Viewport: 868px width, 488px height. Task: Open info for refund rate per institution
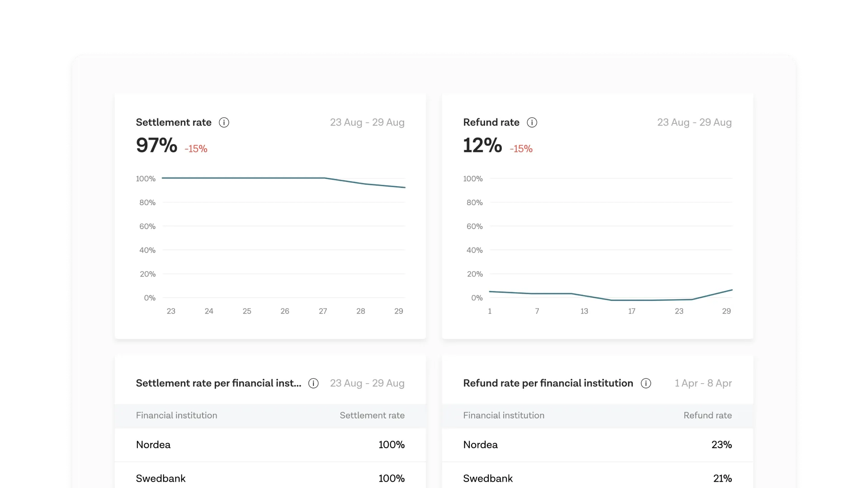click(646, 383)
